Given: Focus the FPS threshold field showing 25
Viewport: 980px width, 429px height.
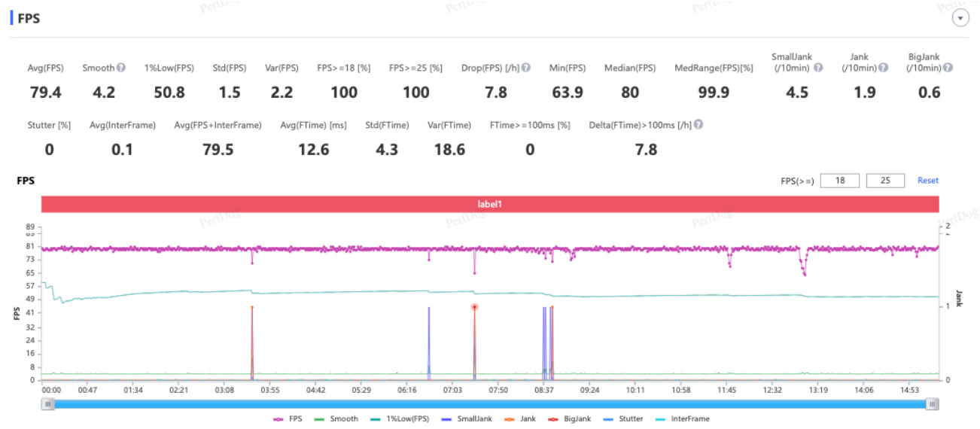Looking at the screenshot, I should tap(886, 181).
